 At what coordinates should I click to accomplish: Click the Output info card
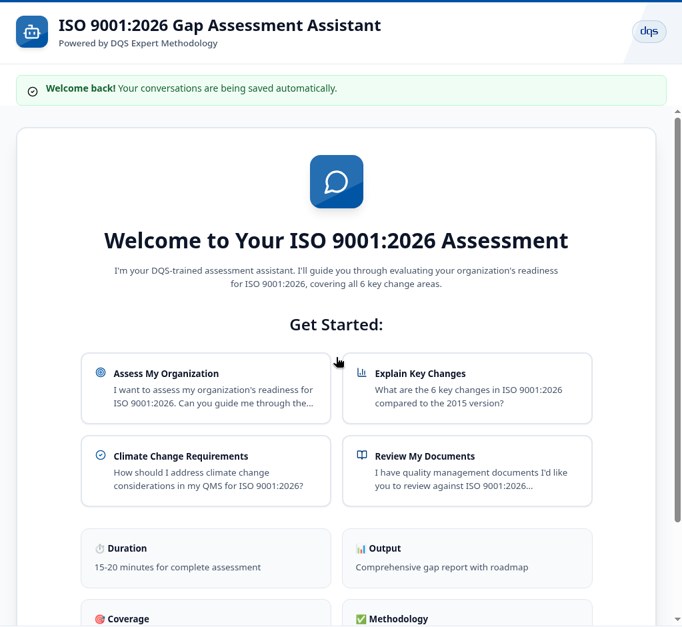467,558
